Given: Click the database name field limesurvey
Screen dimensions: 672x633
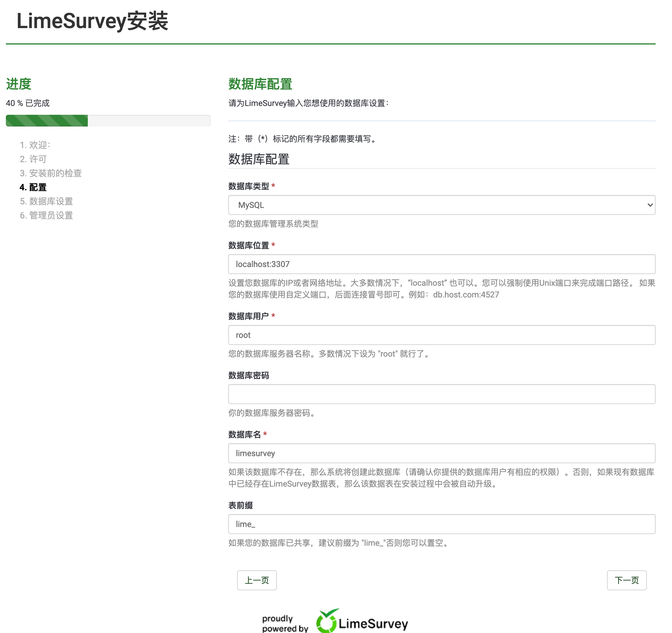Looking at the screenshot, I should coord(441,453).
